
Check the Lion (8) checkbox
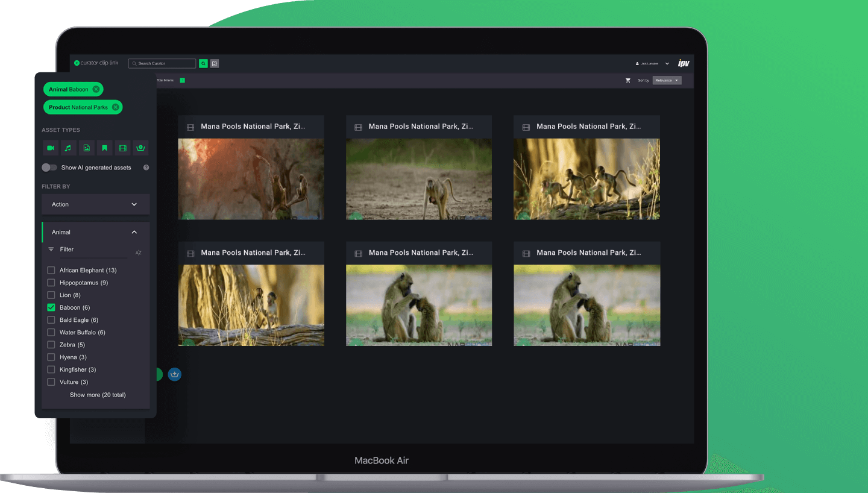tap(51, 295)
